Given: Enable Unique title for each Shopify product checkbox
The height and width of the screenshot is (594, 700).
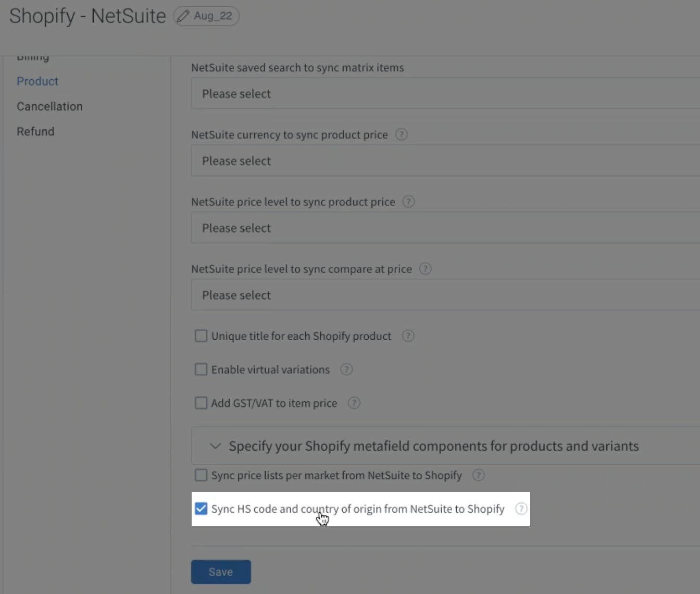Looking at the screenshot, I should pyautogui.click(x=201, y=336).
